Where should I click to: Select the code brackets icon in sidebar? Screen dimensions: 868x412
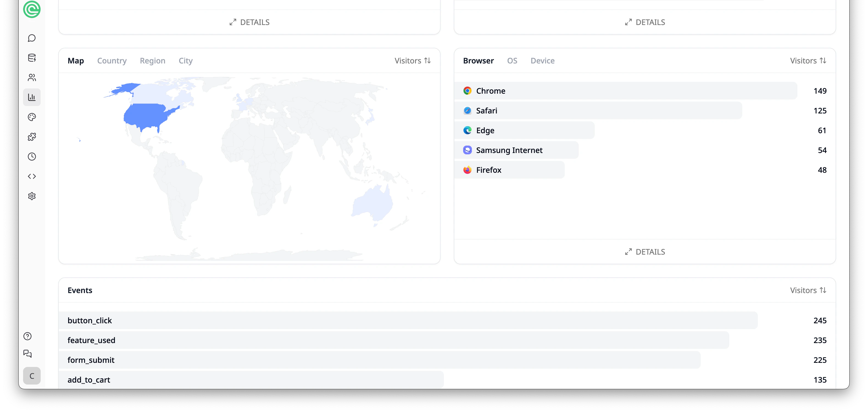pos(32,176)
